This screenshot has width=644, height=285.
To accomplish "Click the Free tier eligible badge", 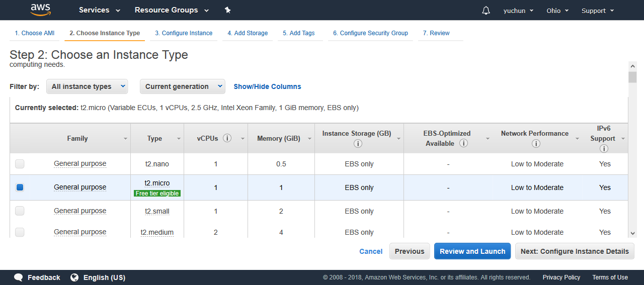I will 157,193.
